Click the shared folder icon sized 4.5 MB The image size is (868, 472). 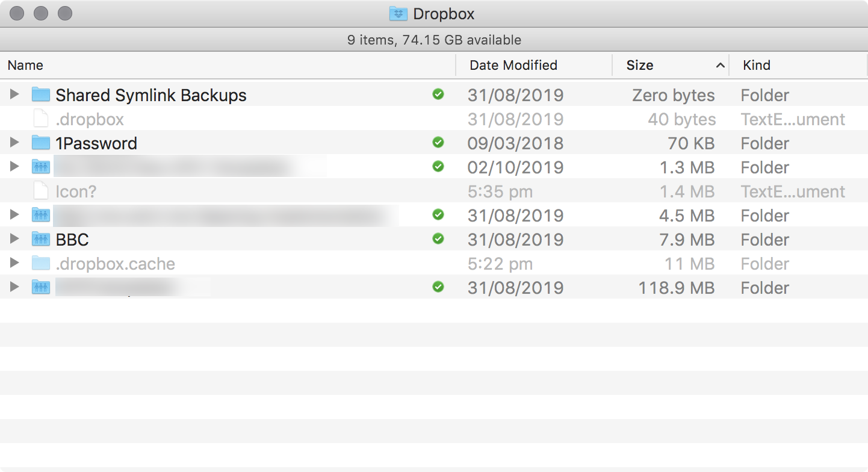[x=40, y=215]
